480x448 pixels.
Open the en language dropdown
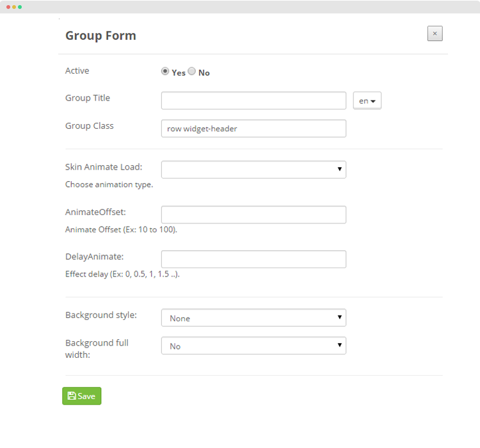[367, 100]
